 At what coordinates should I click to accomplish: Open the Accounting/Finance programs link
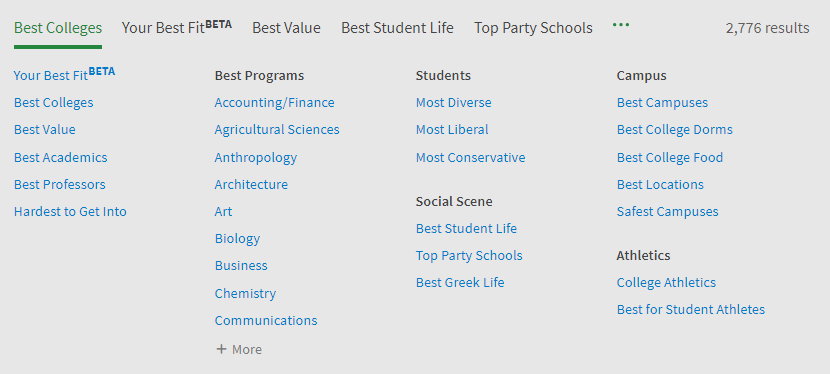tap(274, 103)
